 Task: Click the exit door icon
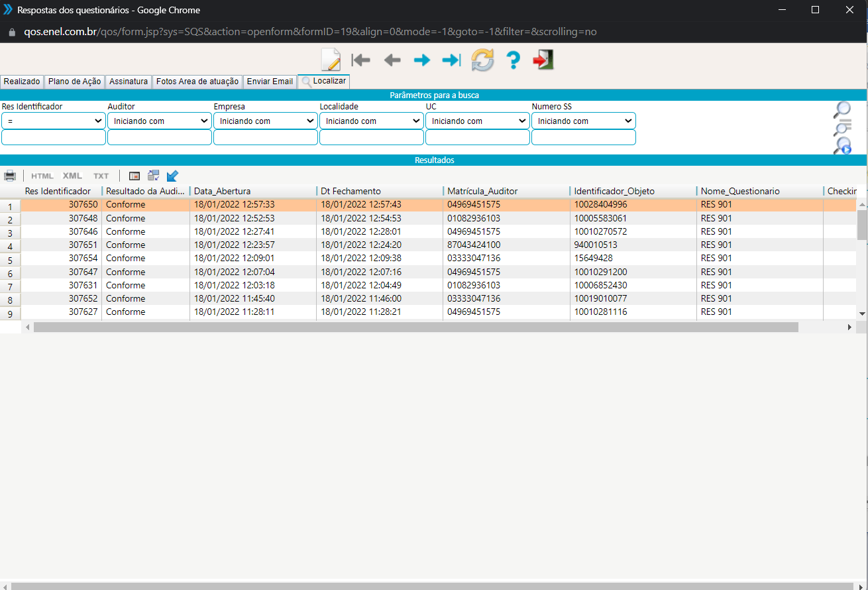tap(543, 60)
